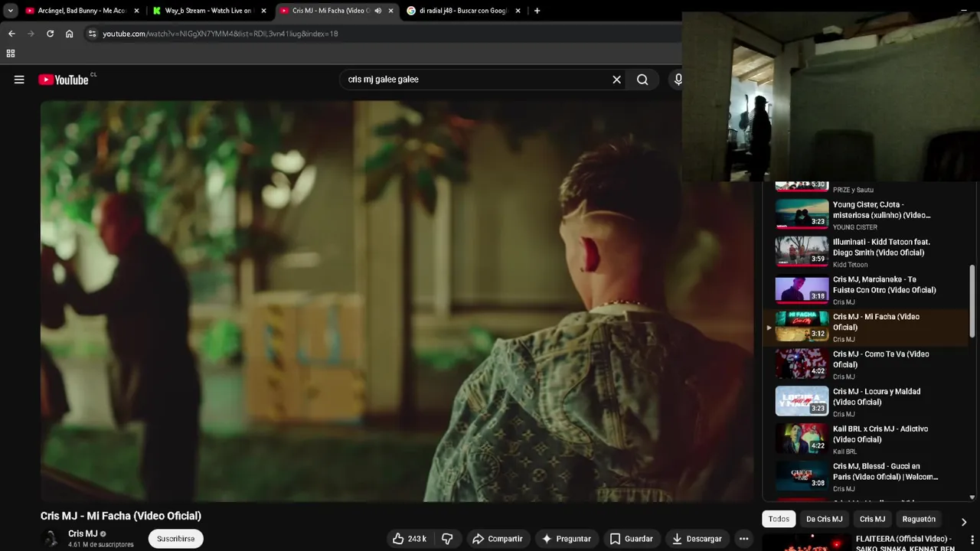The height and width of the screenshot is (551, 980).
Task: Open the apps grid in the bookmarks bar
Action: (11, 54)
